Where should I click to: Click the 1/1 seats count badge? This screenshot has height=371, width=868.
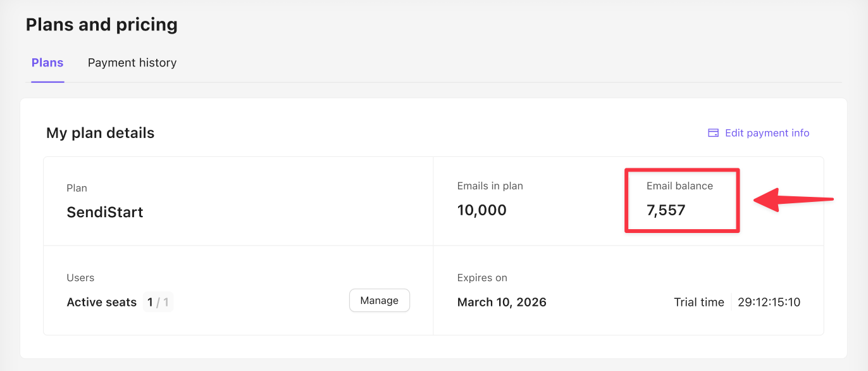coord(158,302)
